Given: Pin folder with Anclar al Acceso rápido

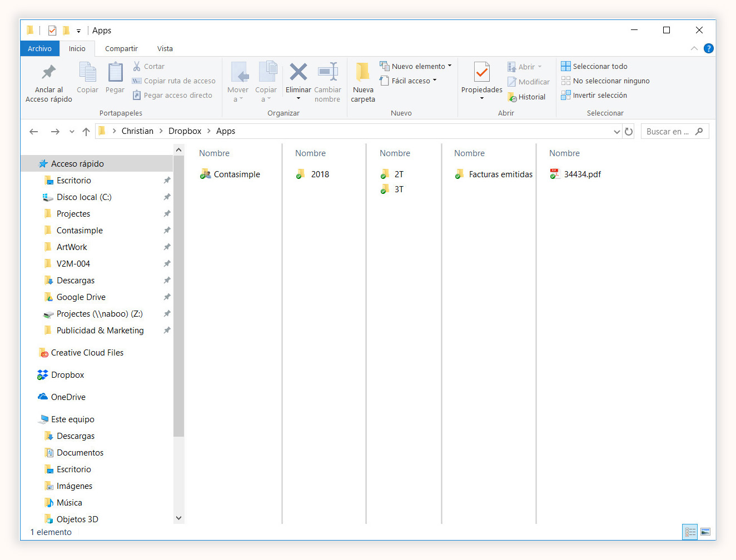Looking at the screenshot, I should (x=49, y=82).
